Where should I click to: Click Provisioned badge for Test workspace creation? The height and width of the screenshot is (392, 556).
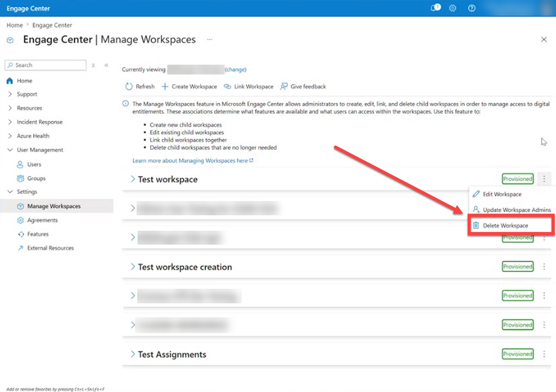coord(518,266)
